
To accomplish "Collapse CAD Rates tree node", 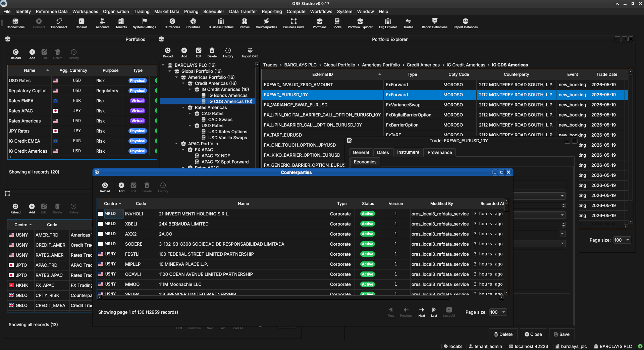I will point(190,113).
